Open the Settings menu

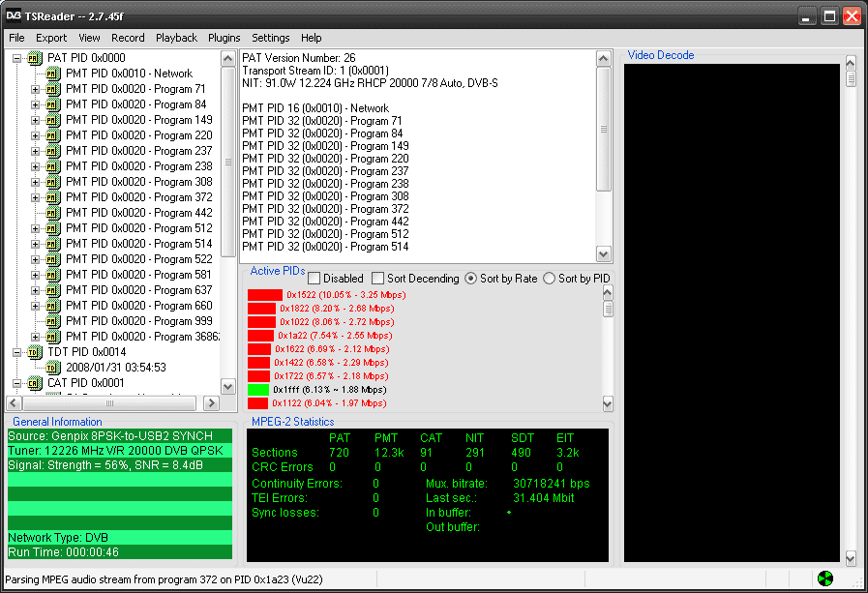point(271,38)
